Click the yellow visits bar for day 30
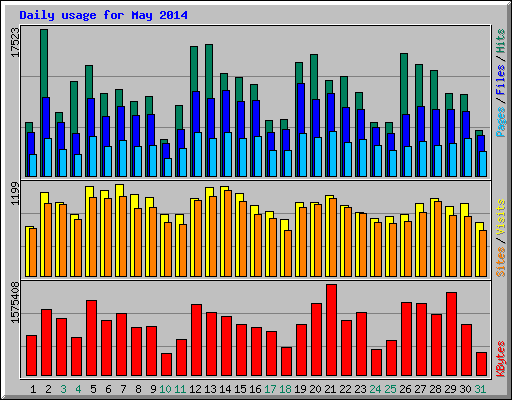Screen dimensions: 512x400 (464, 210)
